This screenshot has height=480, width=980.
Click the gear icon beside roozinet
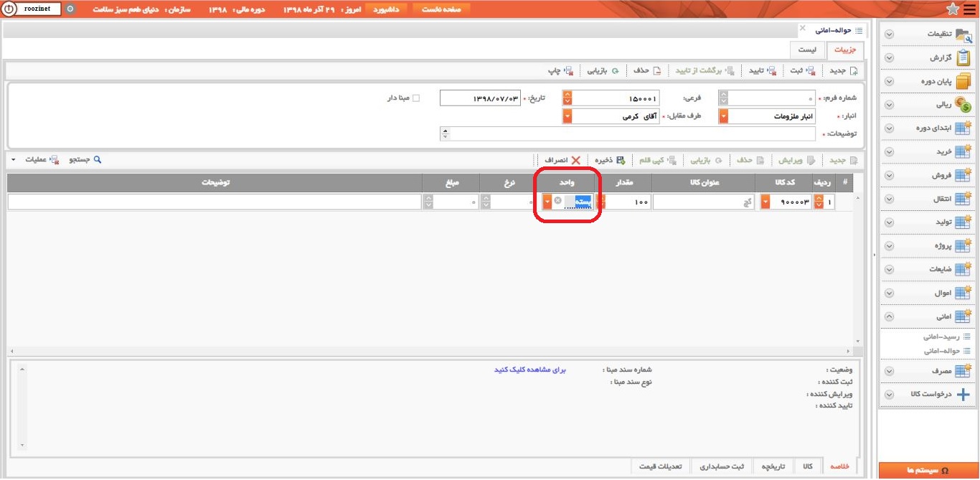click(70, 9)
